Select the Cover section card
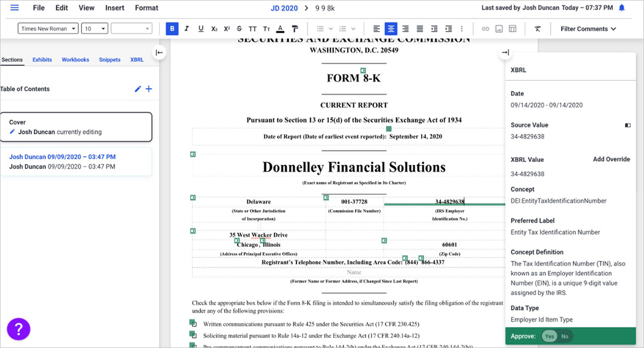 click(76, 127)
